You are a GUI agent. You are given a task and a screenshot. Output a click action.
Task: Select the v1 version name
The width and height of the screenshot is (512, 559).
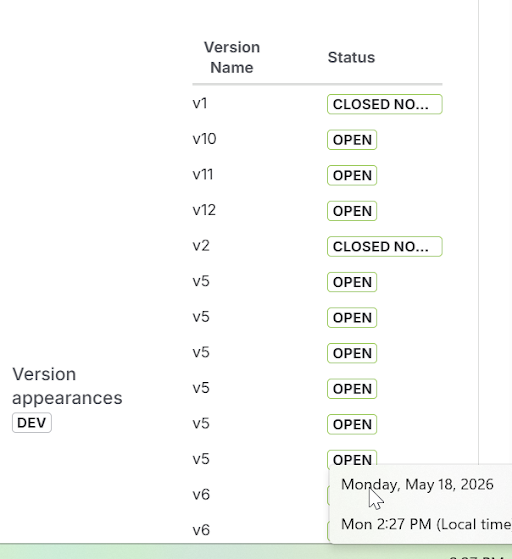pos(200,103)
